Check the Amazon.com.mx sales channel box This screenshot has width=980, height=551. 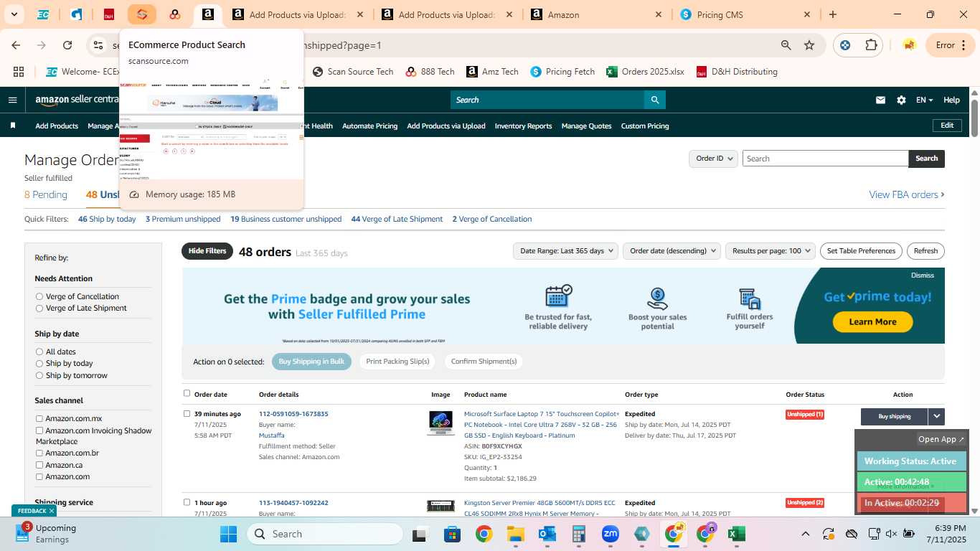39,418
